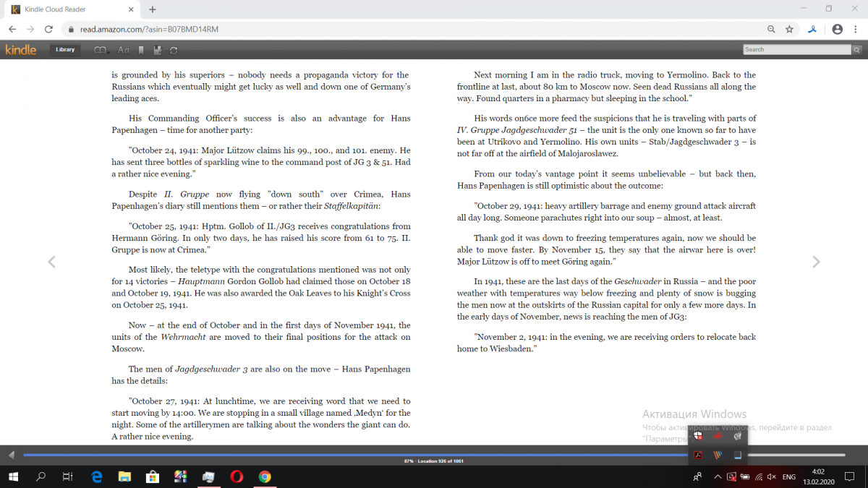This screenshot has width=868, height=488.
Task: Toggle bookmark for this page
Action: pyautogui.click(x=141, y=50)
